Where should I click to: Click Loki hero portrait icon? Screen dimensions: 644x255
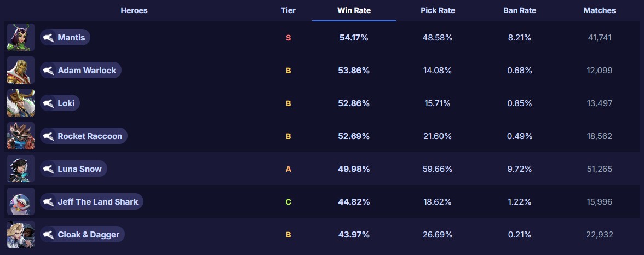21,103
